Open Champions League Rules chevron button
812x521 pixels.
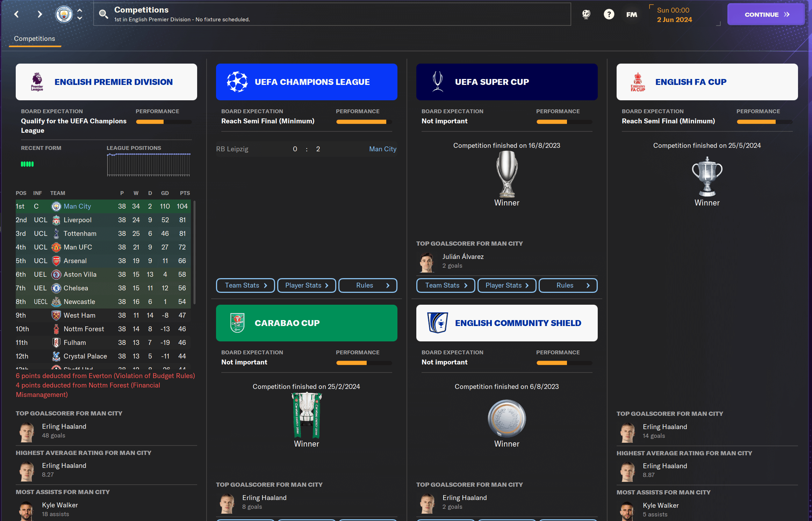[368, 285]
